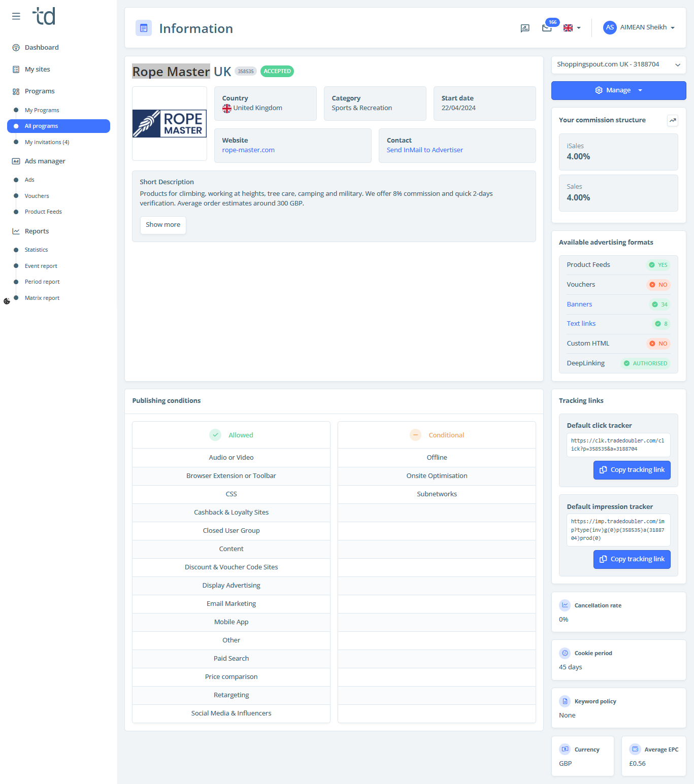This screenshot has width=694, height=784.
Task: Open My invitations (4) menu item
Action: pos(47,142)
